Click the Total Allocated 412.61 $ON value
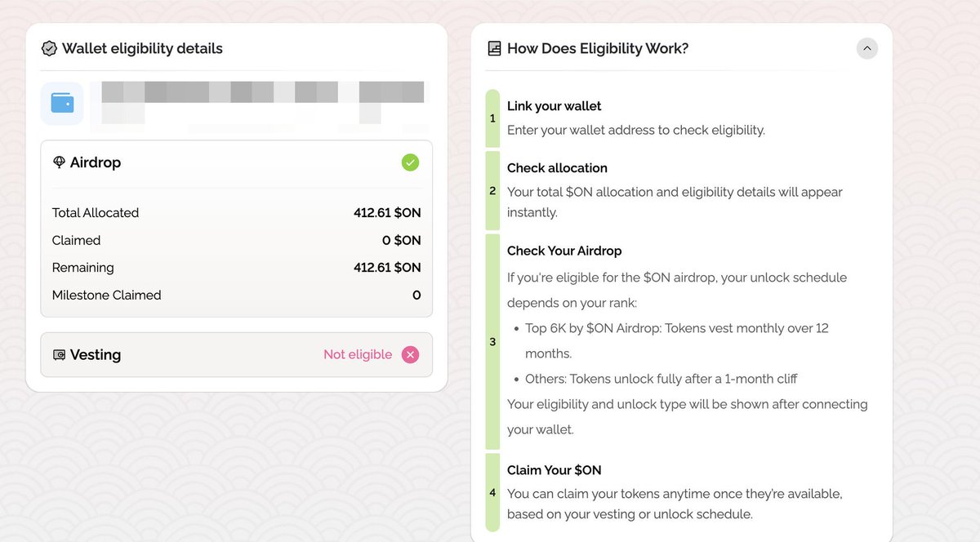The image size is (980, 542). [387, 213]
